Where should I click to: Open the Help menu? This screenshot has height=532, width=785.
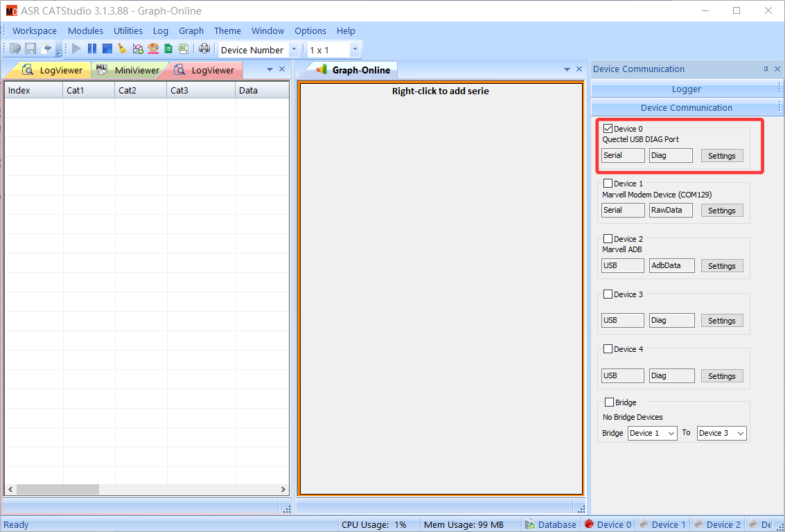346,30
